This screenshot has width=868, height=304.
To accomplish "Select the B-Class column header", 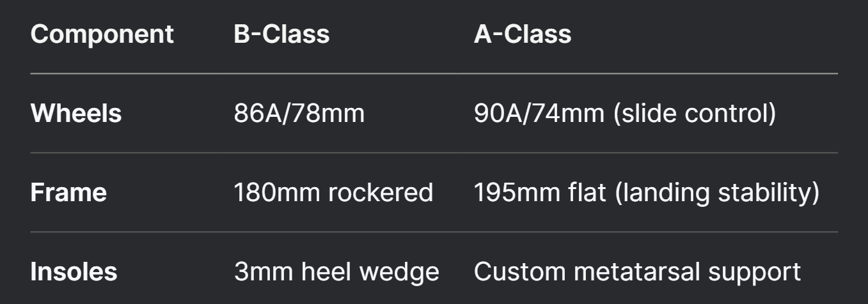I will point(281,34).
